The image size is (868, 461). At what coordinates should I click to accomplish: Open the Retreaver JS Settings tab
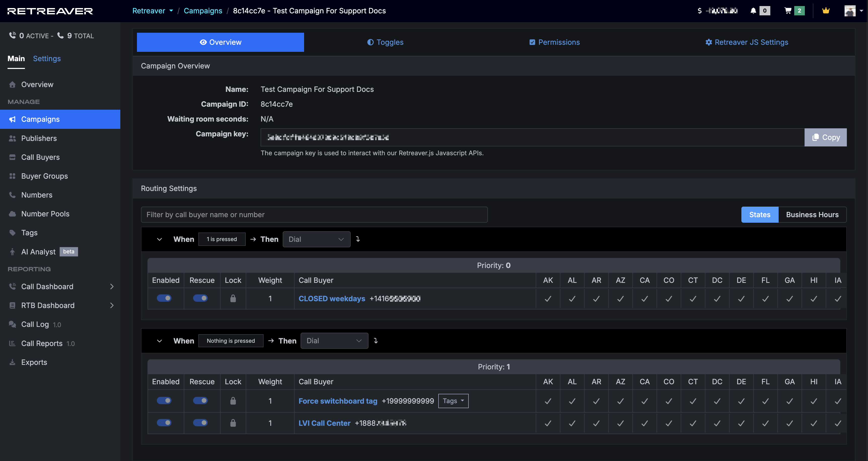747,42
